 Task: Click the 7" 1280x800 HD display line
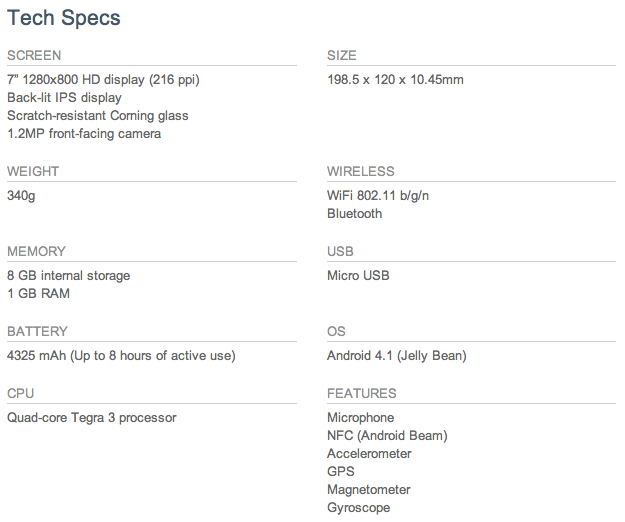pos(109,80)
